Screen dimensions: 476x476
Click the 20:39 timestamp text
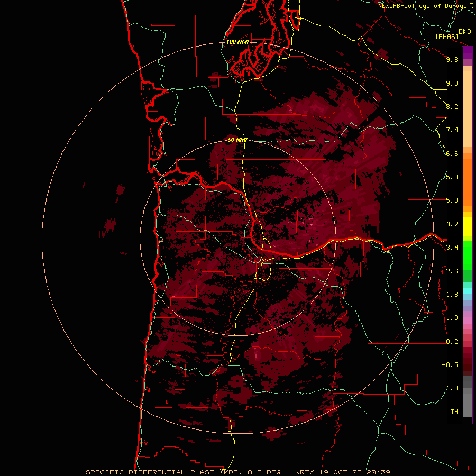click(x=378, y=472)
